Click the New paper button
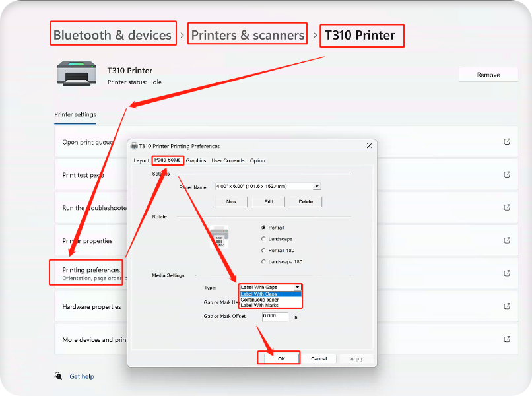The image size is (532, 396). [x=231, y=201]
